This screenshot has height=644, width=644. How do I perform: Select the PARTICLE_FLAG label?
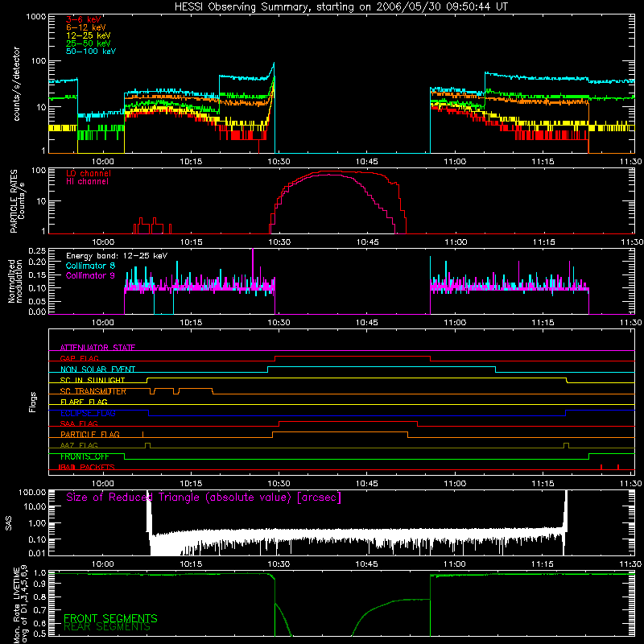[x=90, y=434]
